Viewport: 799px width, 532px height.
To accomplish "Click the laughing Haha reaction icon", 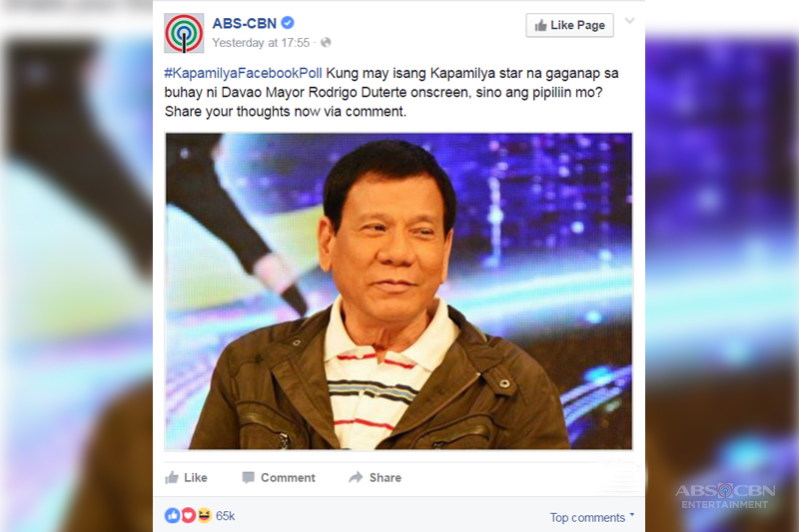I will pos(204,516).
